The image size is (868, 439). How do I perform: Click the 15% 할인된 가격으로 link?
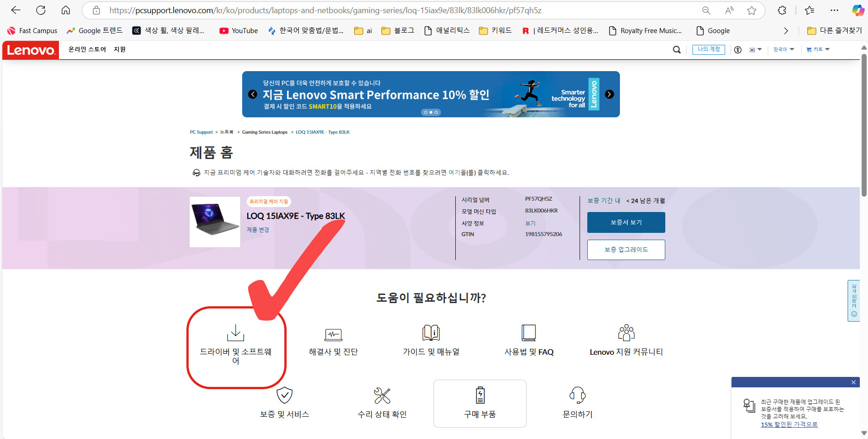point(789,425)
